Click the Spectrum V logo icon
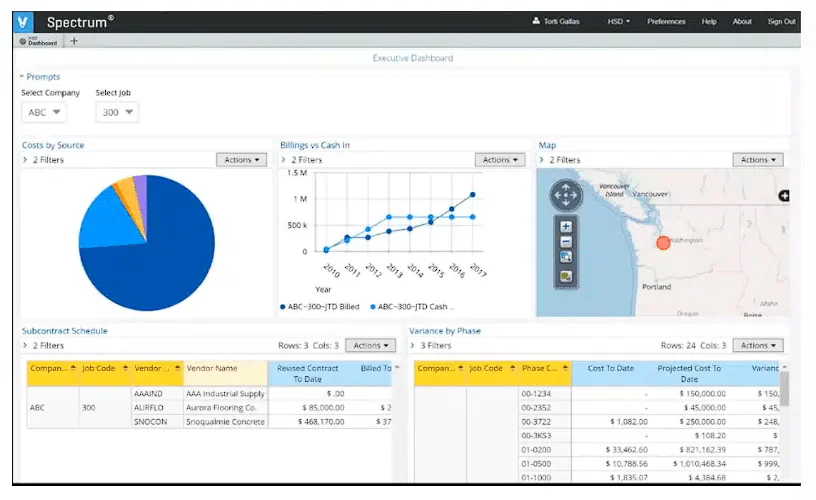 pos(23,22)
